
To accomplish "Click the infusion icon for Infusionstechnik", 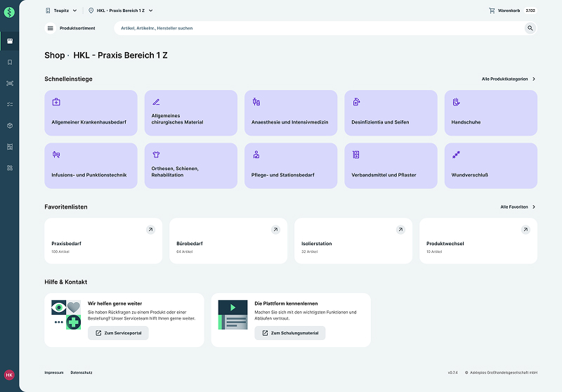I will click(56, 155).
